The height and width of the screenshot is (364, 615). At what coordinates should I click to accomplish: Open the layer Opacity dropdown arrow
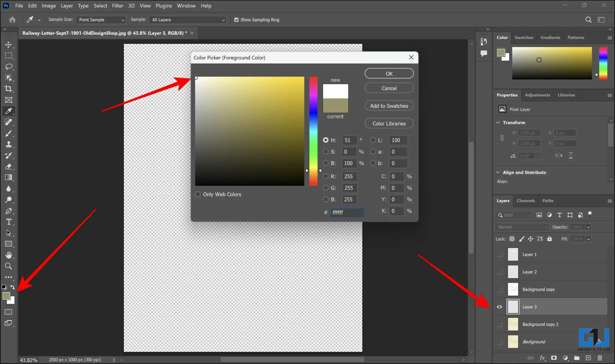(x=588, y=227)
